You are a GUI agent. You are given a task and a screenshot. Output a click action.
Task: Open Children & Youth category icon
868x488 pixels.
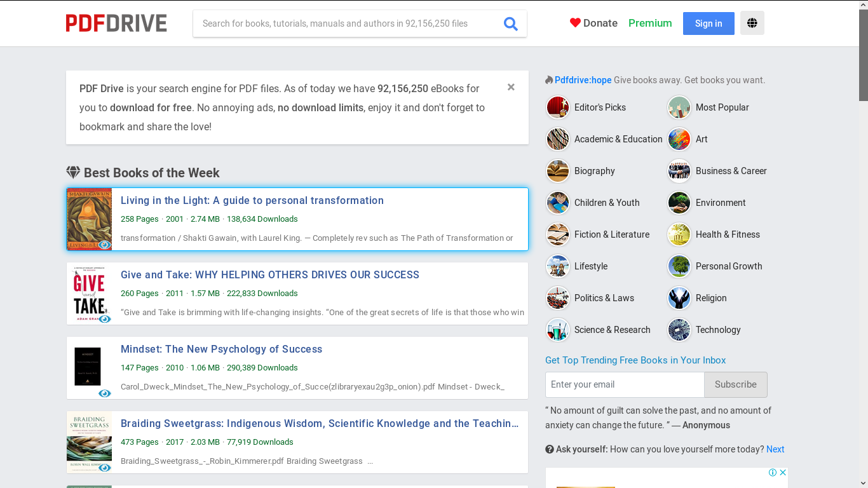click(x=558, y=203)
